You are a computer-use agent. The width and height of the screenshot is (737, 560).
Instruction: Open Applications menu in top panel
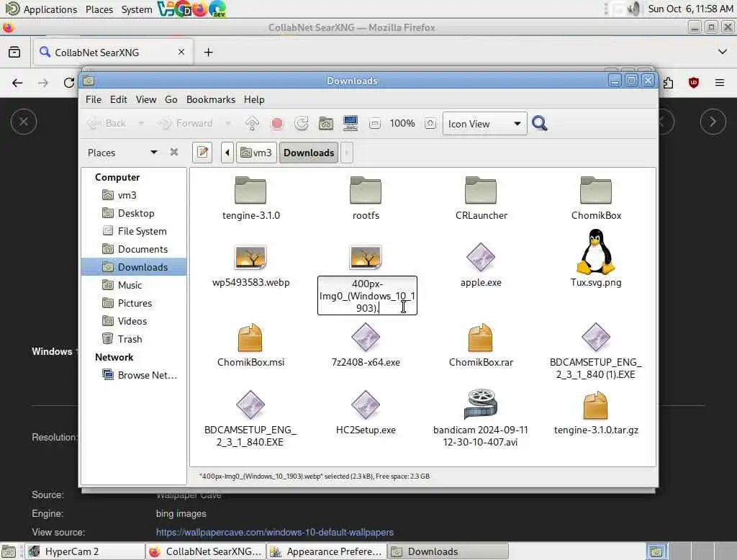[41, 9]
